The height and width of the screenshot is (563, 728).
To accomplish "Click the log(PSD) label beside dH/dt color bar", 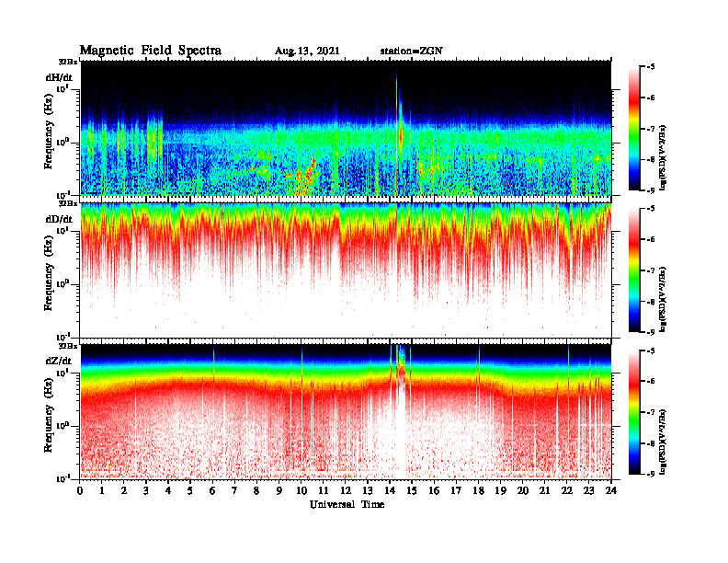I will pyautogui.click(x=663, y=157).
